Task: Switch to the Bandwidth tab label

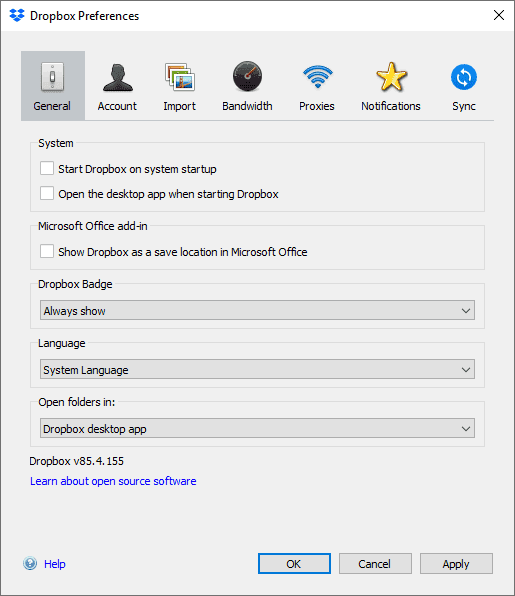Action: click(247, 106)
